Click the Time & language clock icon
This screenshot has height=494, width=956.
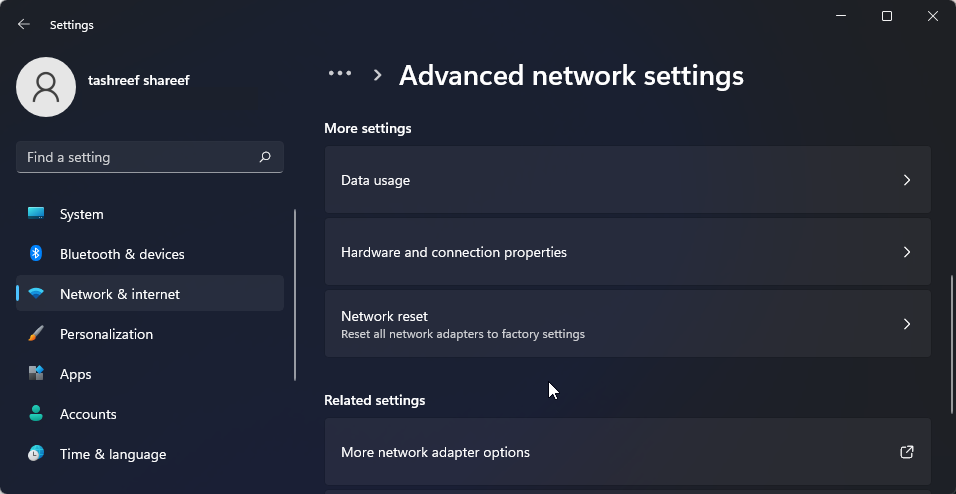tap(36, 454)
